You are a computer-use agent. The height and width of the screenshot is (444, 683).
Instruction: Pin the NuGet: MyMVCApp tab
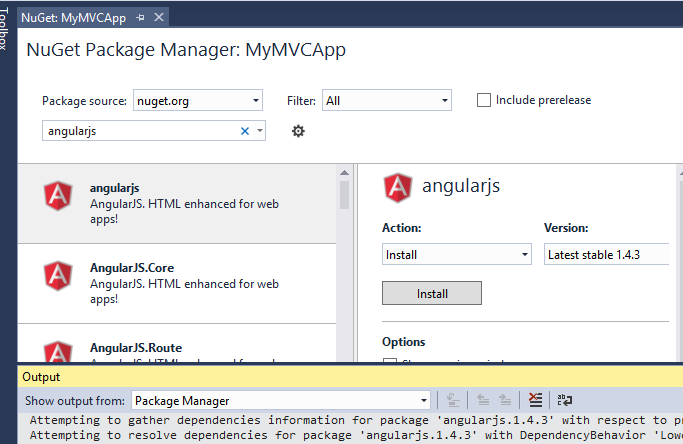coord(140,18)
